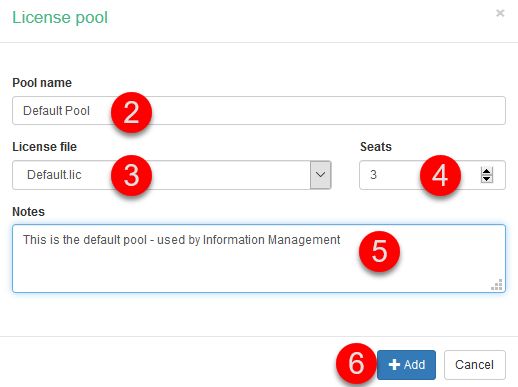This screenshot has width=518, height=387.
Task: Expand the License file chevron arrow
Action: click(320, 175)
